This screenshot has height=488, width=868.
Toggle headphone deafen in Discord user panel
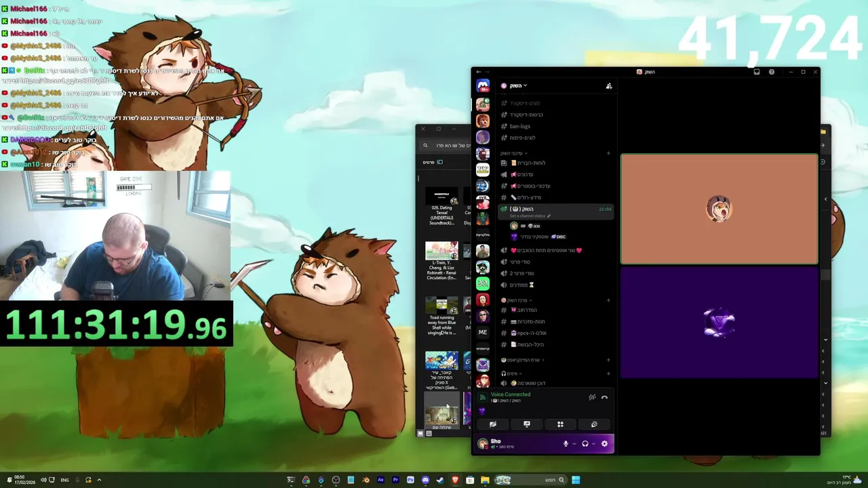click(585, 444)
